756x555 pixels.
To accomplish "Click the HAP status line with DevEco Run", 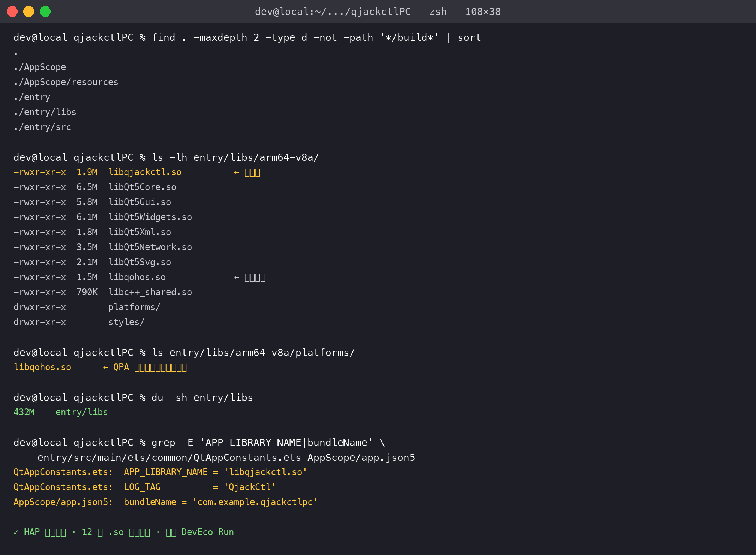I will pyautogui.click(x=124, y=532).
